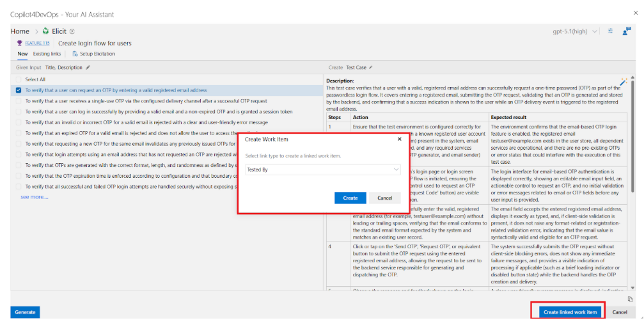The image size is (644, 325).
Task: Click the green Elicit recycle icon
Action: click(45, 31)
